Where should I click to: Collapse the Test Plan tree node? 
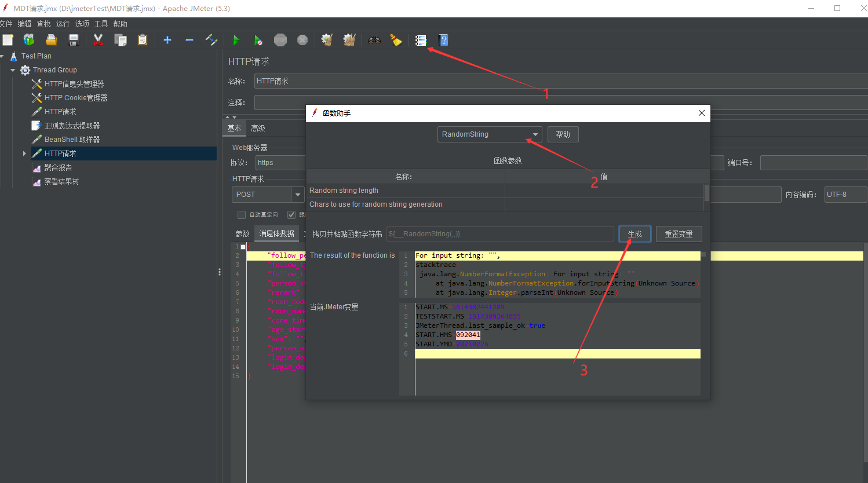(x=2, y=56)
